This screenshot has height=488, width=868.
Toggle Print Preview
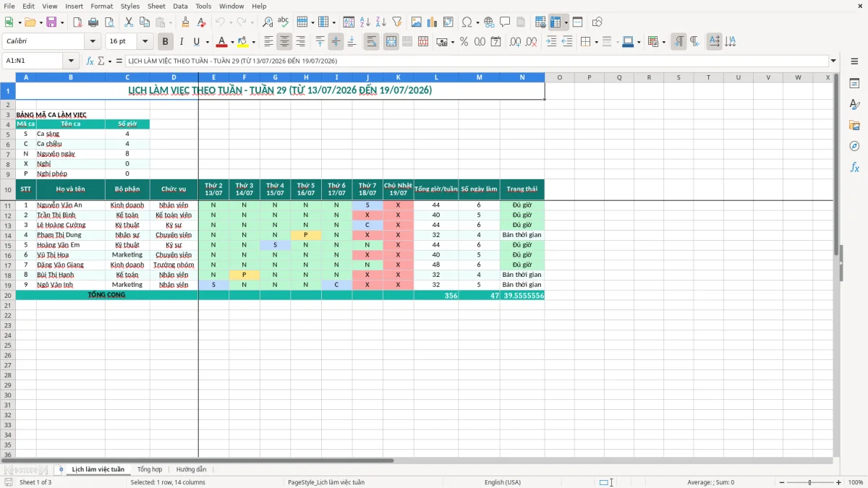[x=109, y=22]
